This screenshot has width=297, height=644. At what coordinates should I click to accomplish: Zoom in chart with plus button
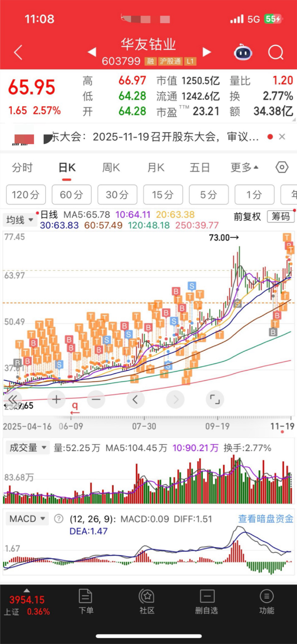pyautogui.click(x=56, y=399)
